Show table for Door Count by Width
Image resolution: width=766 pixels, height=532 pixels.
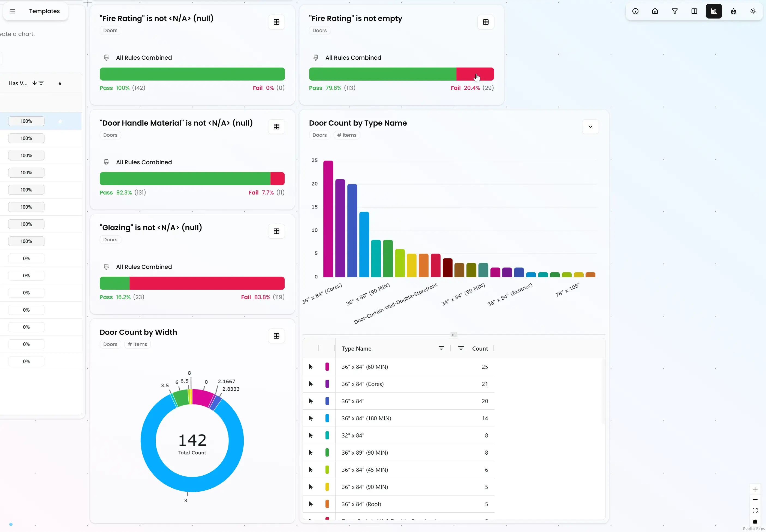(276, 336)
